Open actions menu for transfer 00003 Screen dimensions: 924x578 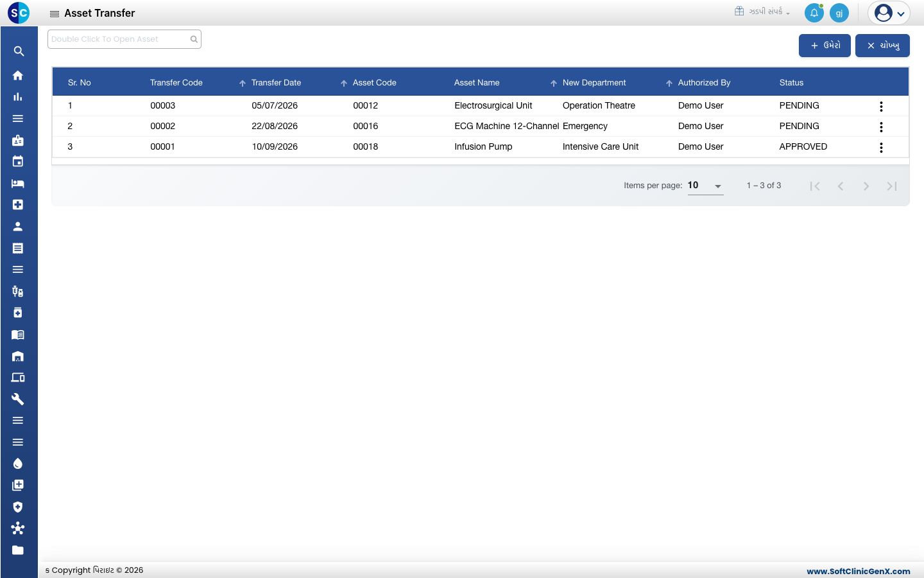(x=881, y=106)
